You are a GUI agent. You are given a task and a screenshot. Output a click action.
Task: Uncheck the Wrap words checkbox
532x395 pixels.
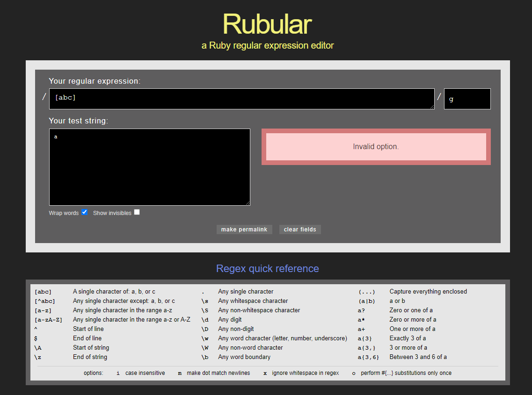[85, 212]
